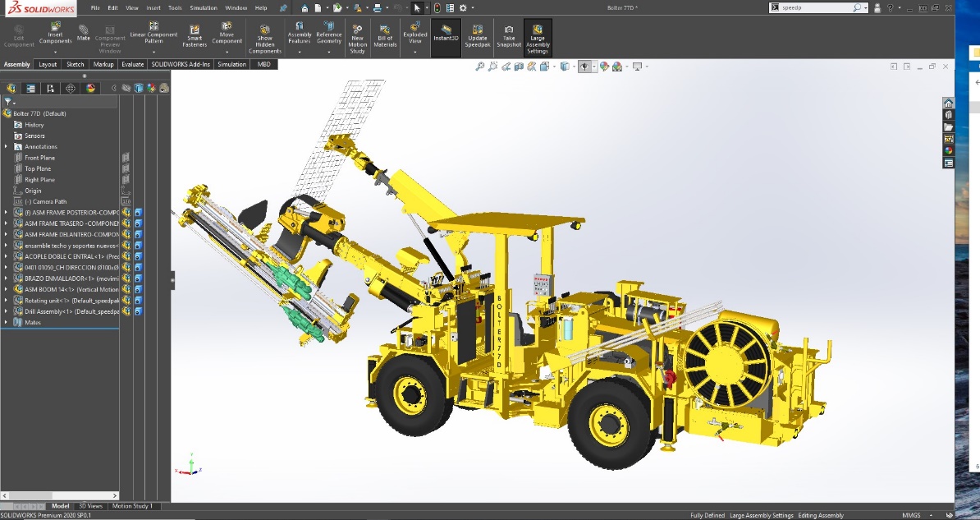980x520 pixels.
Task: Click Editing Assembly in the status bar
Action: (820, 514)
